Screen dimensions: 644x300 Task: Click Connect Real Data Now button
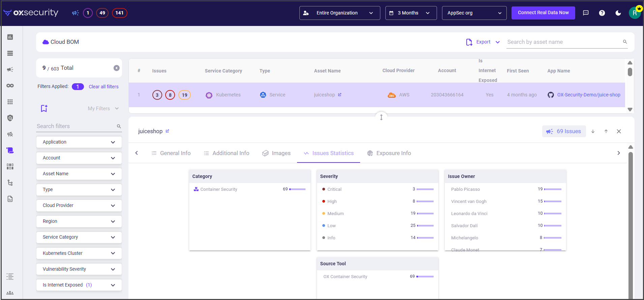pos(543,13)
